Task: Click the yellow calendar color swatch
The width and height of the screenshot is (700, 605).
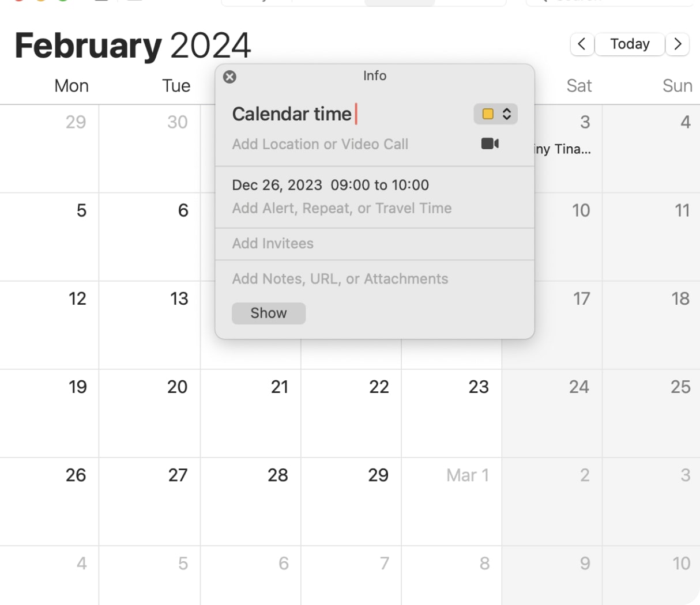Action: (x=488, y=114)
